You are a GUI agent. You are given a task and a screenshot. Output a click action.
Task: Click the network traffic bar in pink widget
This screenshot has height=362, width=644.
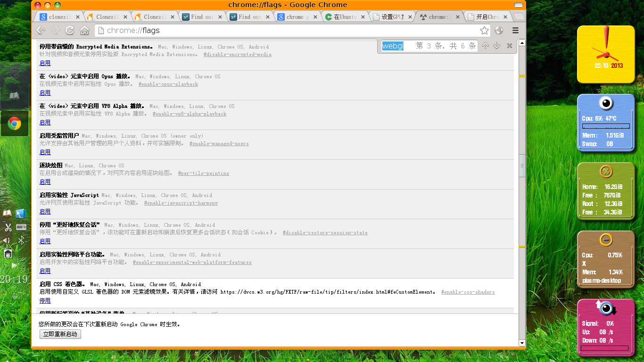coord(604,348)
